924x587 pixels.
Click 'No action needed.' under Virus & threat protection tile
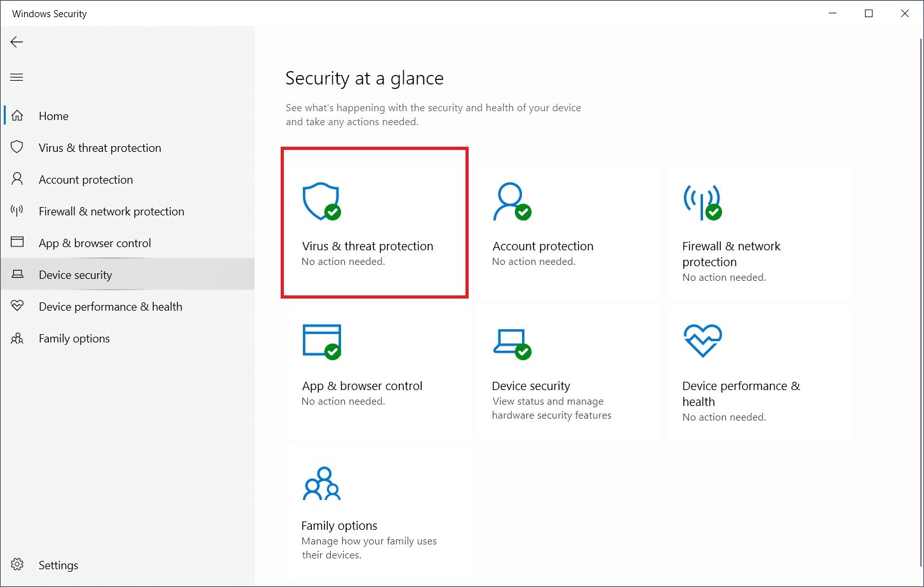(x=343, y=262)
